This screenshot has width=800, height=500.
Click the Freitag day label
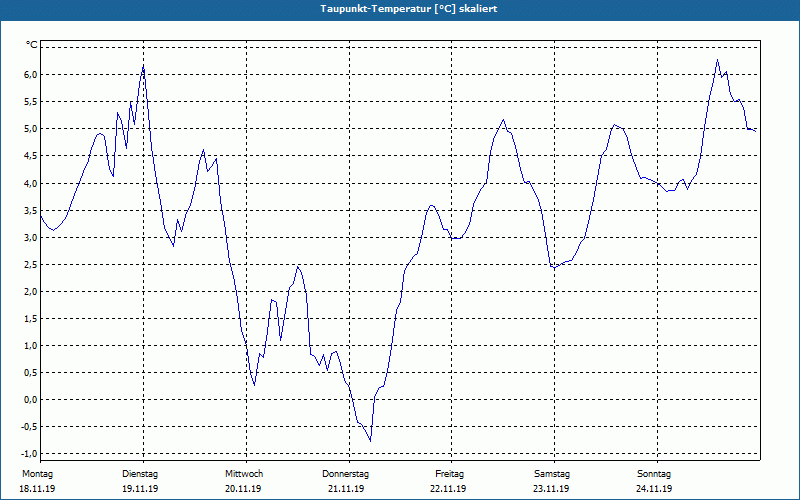click(x=449, y=474)
